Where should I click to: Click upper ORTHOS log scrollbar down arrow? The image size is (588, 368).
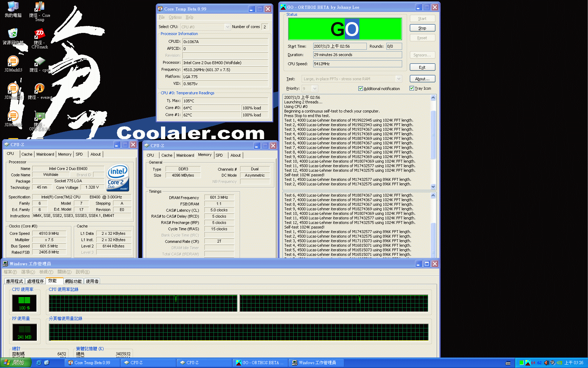pos(433,186)
